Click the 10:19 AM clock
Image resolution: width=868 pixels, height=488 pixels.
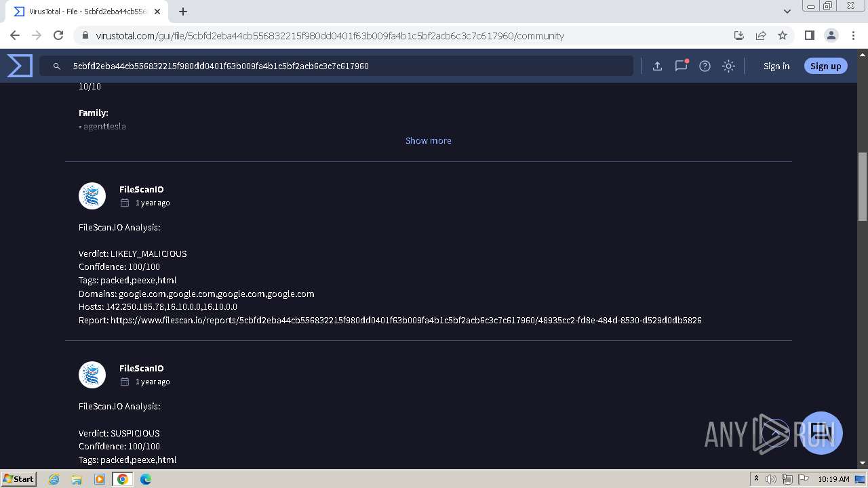coord(833,479)
